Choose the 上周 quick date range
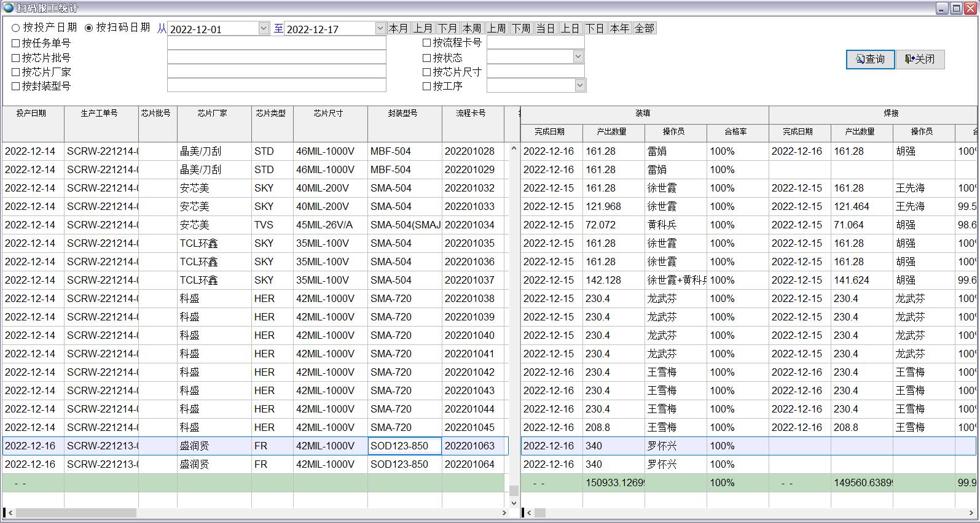980x523 pixels. tap(496, 29)
